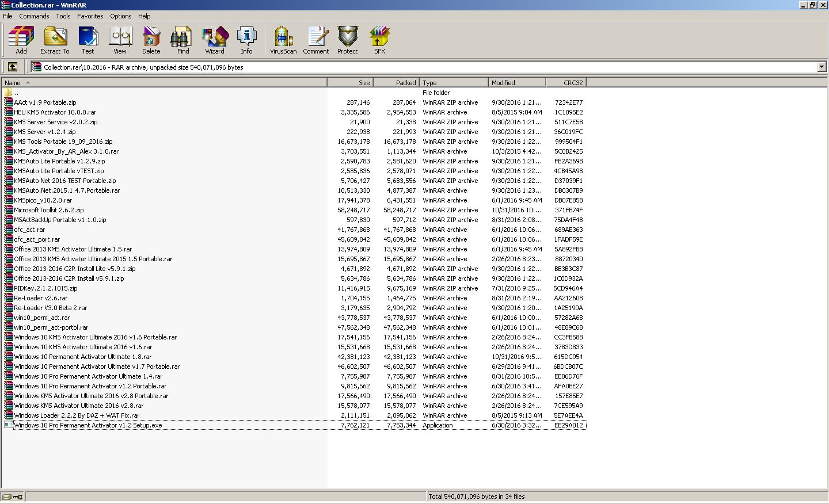This screenshot has height=504, width=829.
Task: Click icon of AAct v1.9 Portable.zip
Action: pyautogui.click(x=8, y=102)
